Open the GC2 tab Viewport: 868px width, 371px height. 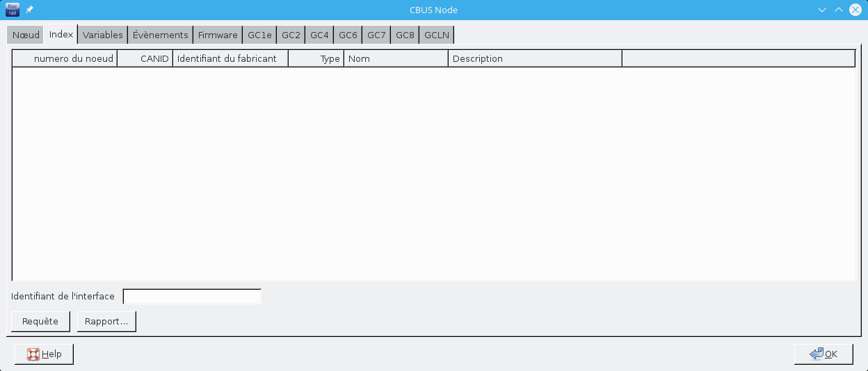pyautogui.click(x=291, y=35)
